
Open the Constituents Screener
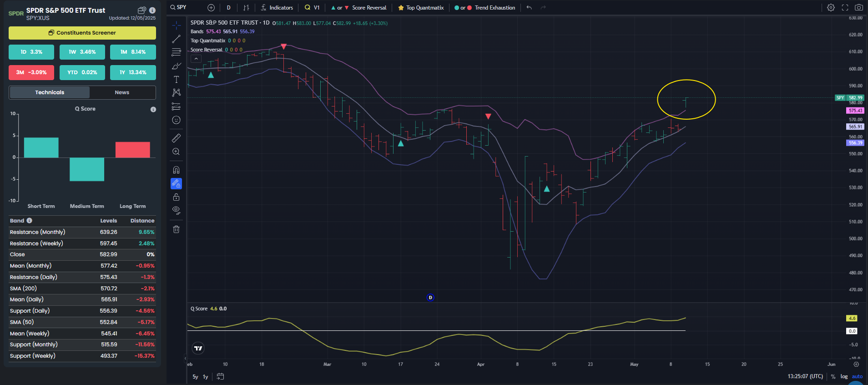[82, 33]
